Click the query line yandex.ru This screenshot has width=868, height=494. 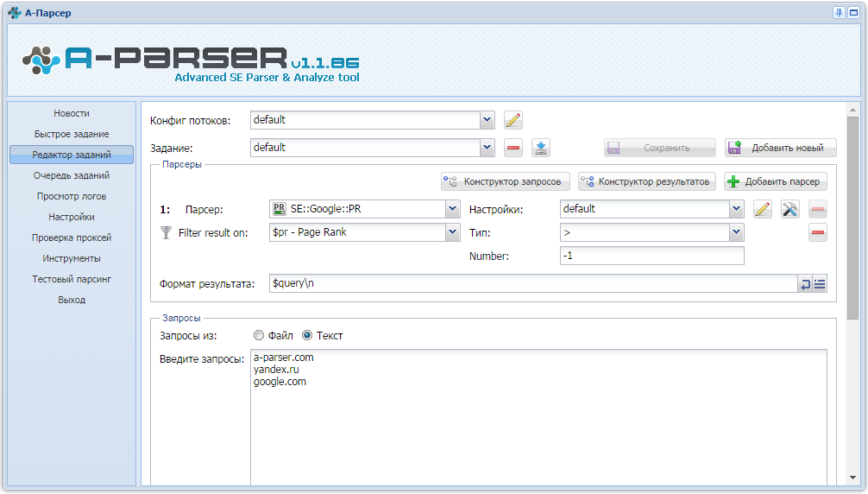[x=276, y=370]
